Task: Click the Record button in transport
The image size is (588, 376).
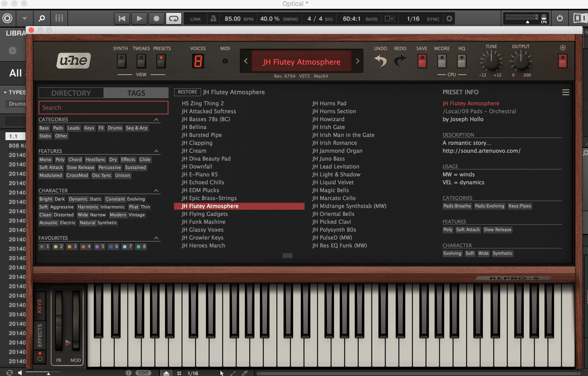Action: [156, 19]
